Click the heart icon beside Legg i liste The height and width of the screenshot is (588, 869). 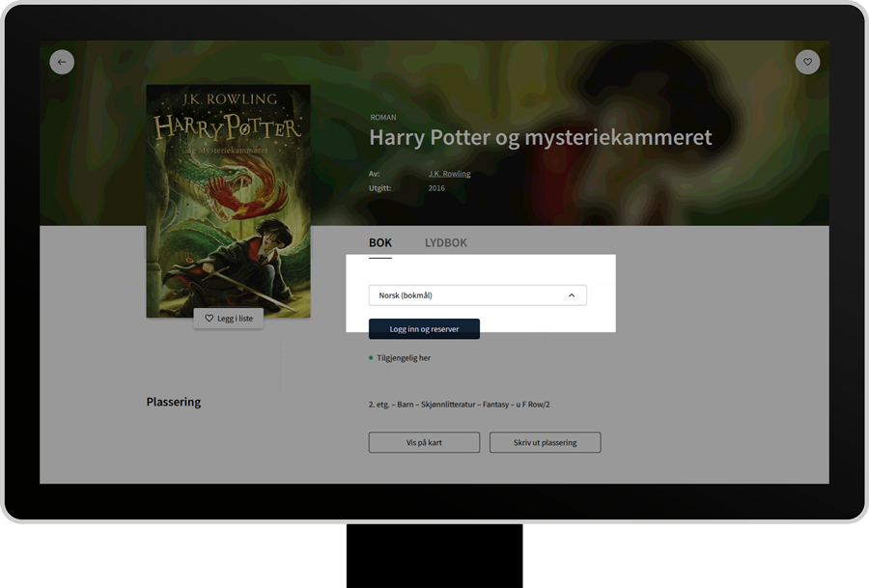click(x=209, y=319)
